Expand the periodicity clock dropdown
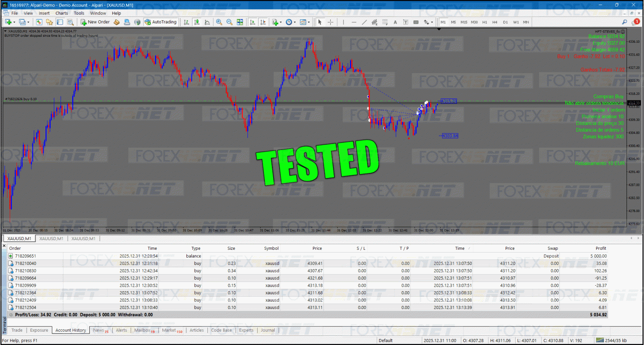The width and height of the screenshot is (644, 345). pyautogui.click(x=294, y=22)
